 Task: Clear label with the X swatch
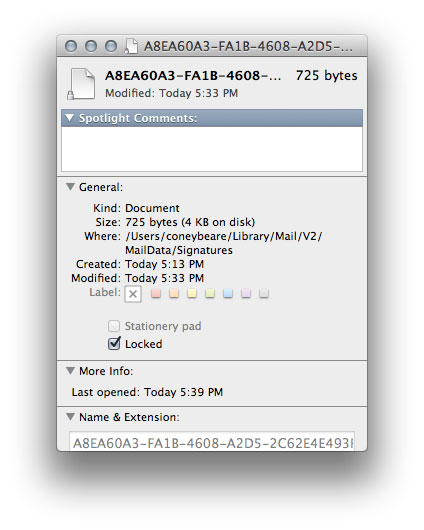[x=133, y=294]
